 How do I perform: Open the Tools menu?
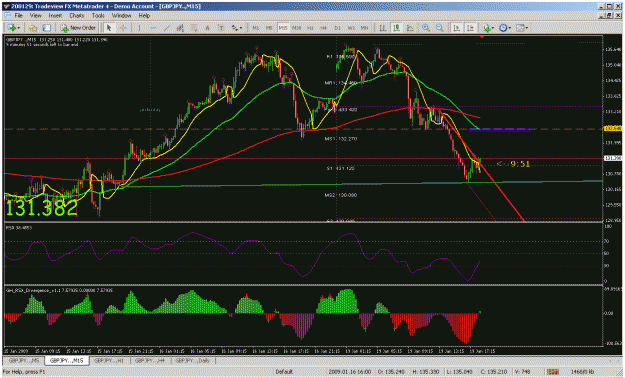tap(98, 16)
